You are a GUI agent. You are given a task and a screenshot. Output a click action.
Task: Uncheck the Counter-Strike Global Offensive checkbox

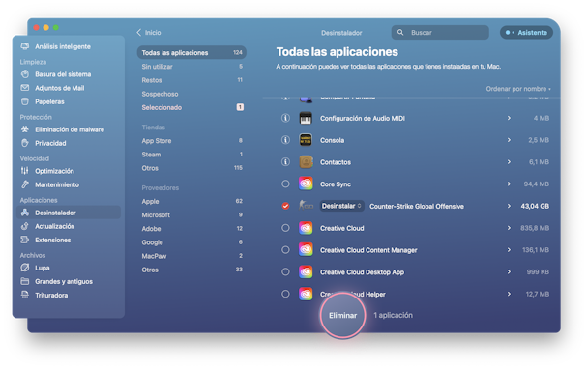click(x=285, y=206)
